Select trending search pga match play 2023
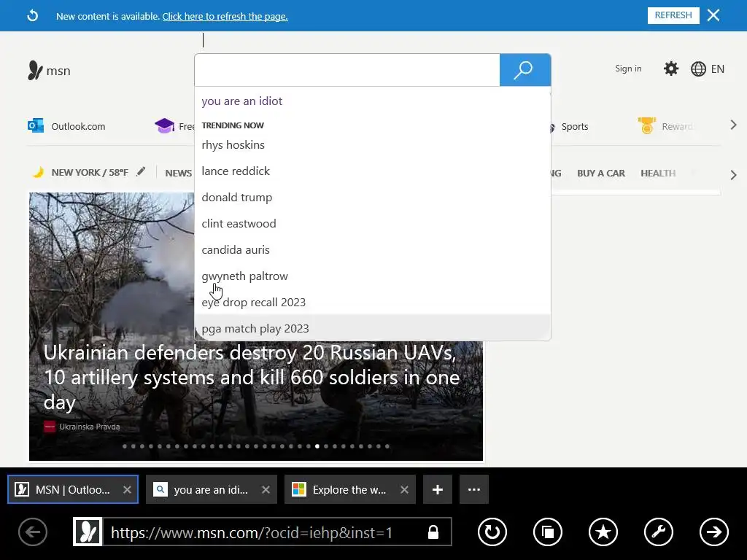747x560 pixels. pos(372,328)
